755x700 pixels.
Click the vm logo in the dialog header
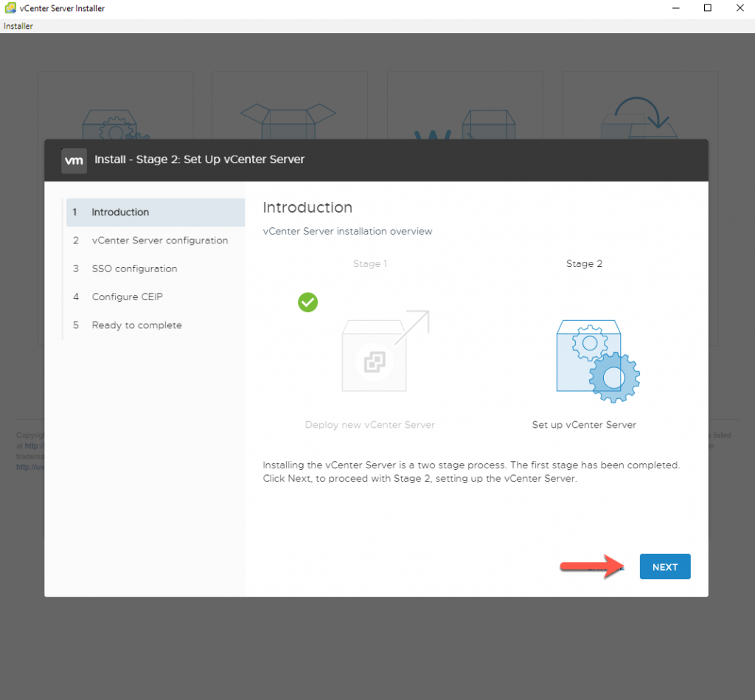74,160
